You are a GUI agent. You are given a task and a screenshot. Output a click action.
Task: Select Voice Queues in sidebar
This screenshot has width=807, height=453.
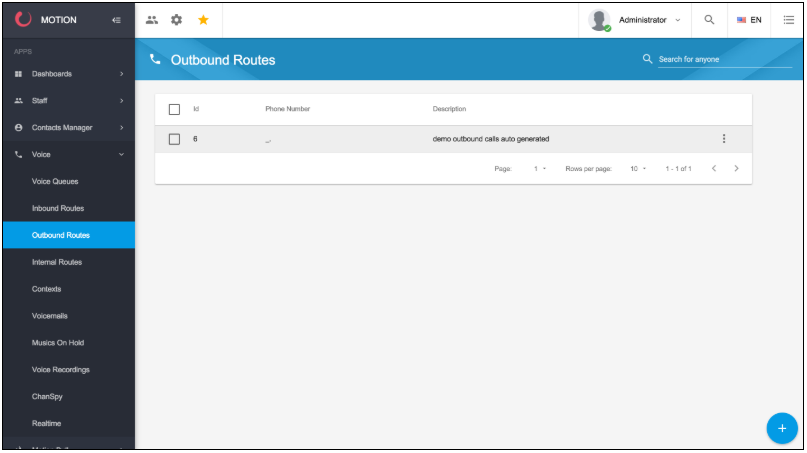pos(55,181)
